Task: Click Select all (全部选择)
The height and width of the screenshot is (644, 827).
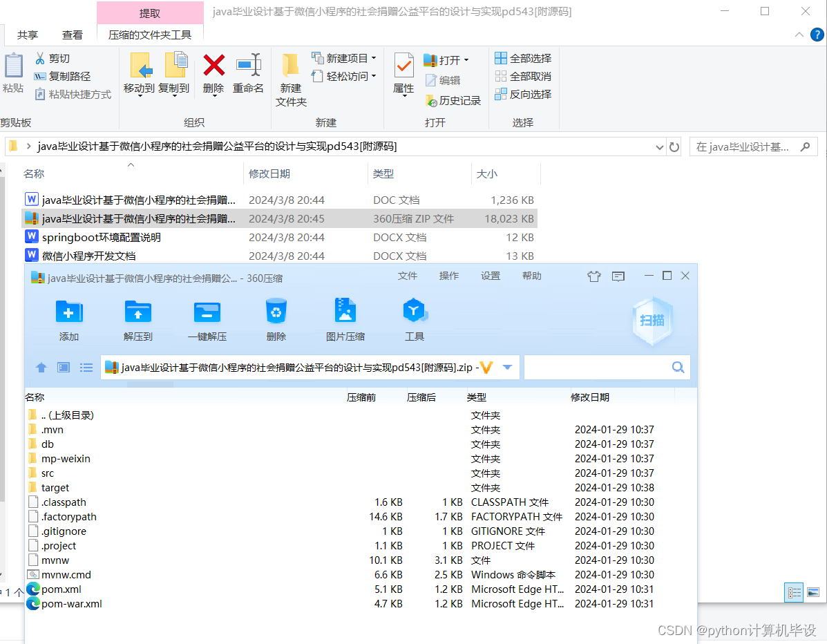Action: click(523, 58)
